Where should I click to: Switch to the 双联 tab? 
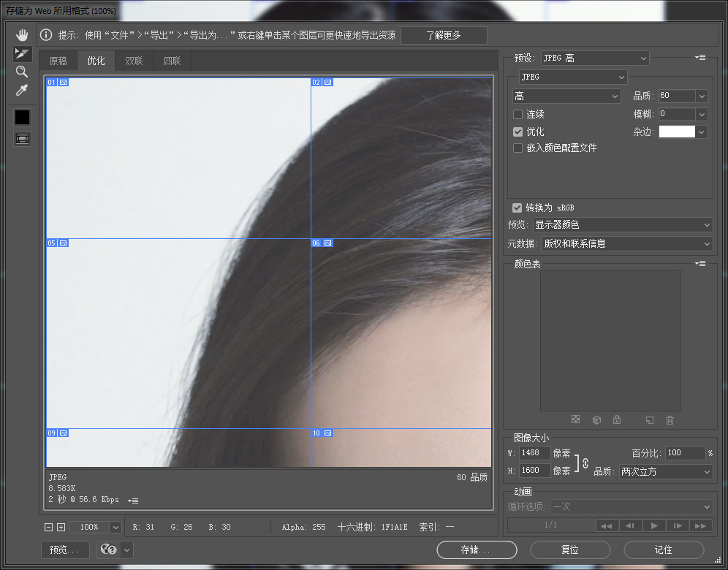pyautogui.click(x=134, y=61)
